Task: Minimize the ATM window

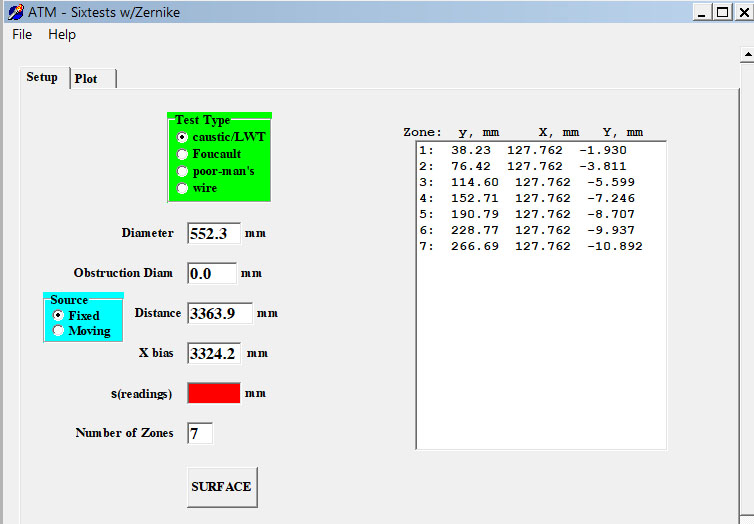Action: click(x=702, y=12)
